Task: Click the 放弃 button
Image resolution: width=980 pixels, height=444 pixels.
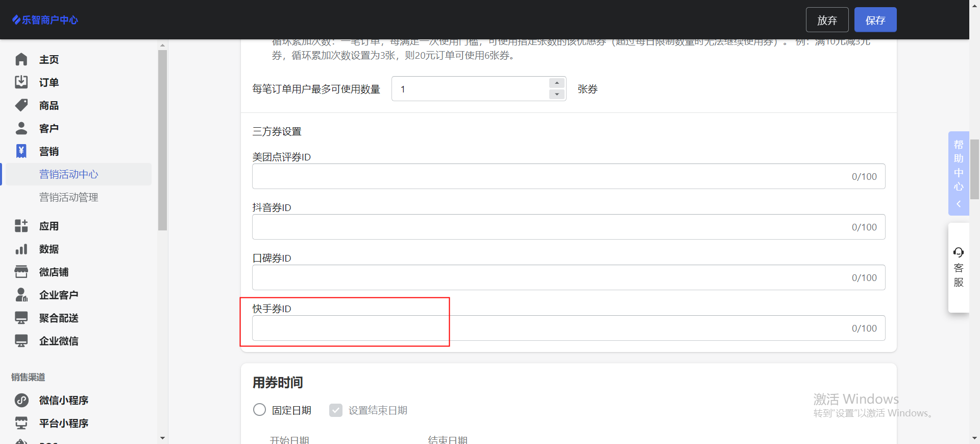Action: (827, 20)
